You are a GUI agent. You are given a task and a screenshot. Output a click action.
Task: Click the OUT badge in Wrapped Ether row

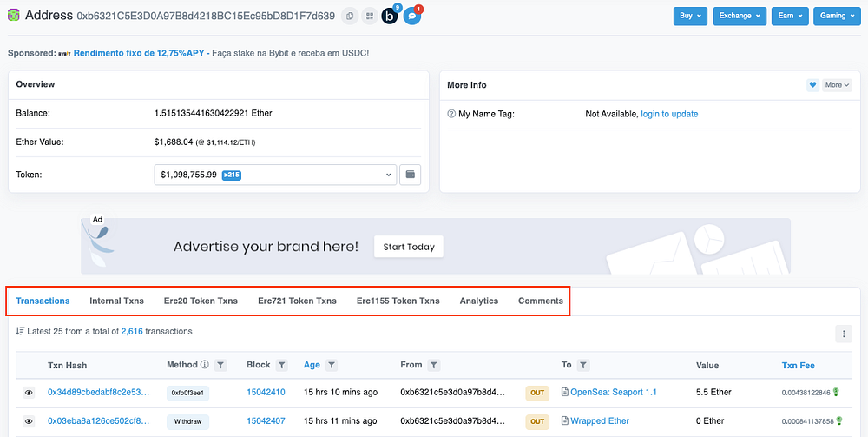[x=537, y=421]
